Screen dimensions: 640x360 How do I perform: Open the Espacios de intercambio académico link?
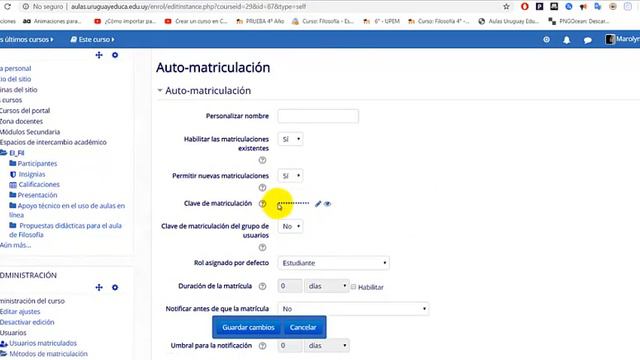pos(53,142)
